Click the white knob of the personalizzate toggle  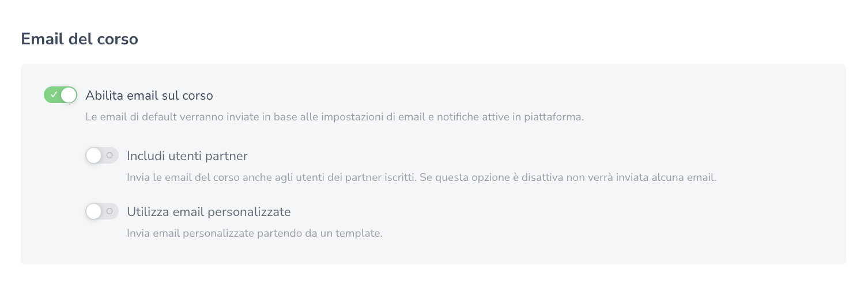pos(94,211)
